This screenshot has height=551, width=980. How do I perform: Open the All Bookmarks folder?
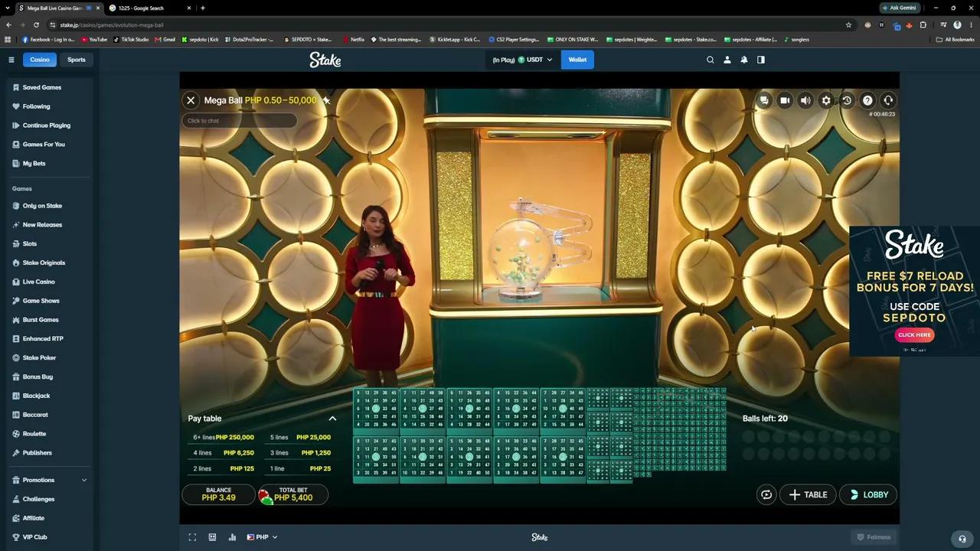click(955, 40)
